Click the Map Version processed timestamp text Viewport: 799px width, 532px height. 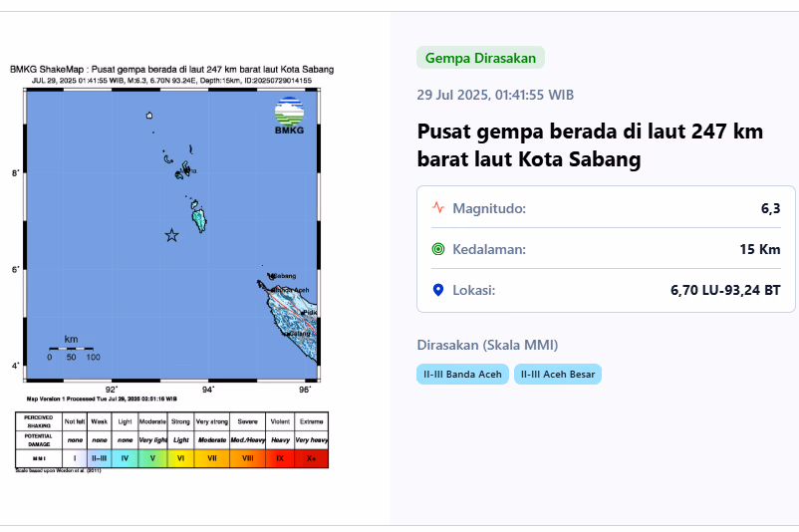[x=102, y=399]
